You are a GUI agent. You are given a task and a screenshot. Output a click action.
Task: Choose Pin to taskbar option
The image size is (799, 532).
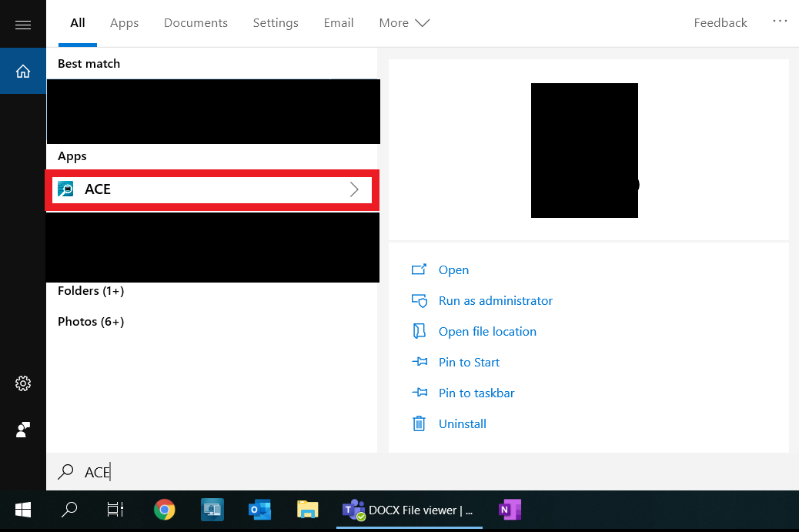click(476, 393)
